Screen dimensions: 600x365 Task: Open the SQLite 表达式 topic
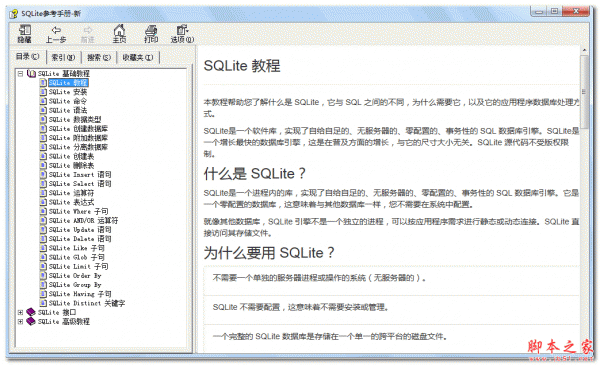coord(71,202)
